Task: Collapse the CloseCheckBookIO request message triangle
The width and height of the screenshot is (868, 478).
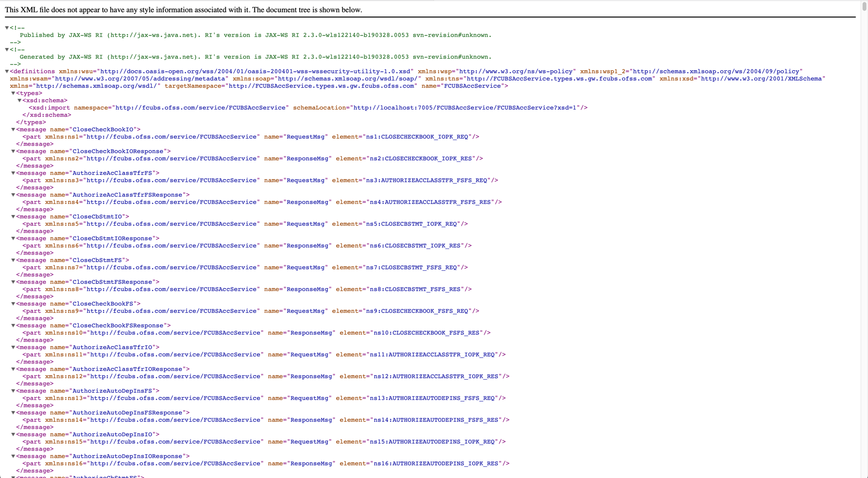Action: pyautogui.click(x=13, y=130)
